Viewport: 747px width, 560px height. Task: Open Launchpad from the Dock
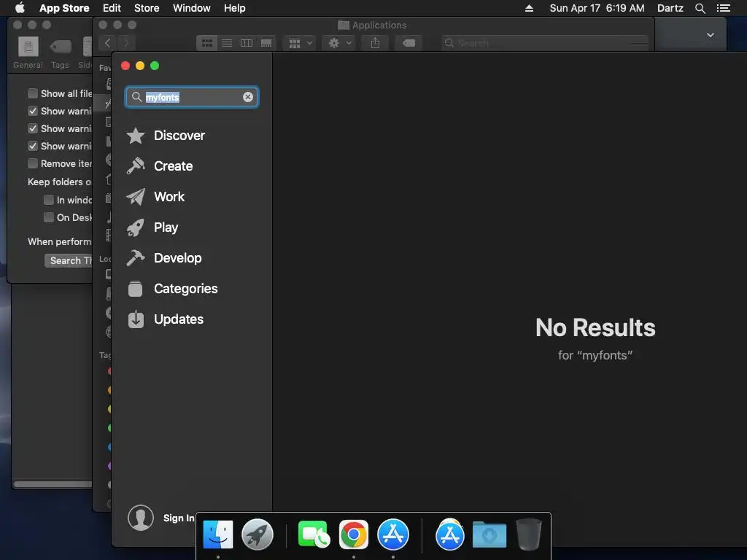[258, 534]
